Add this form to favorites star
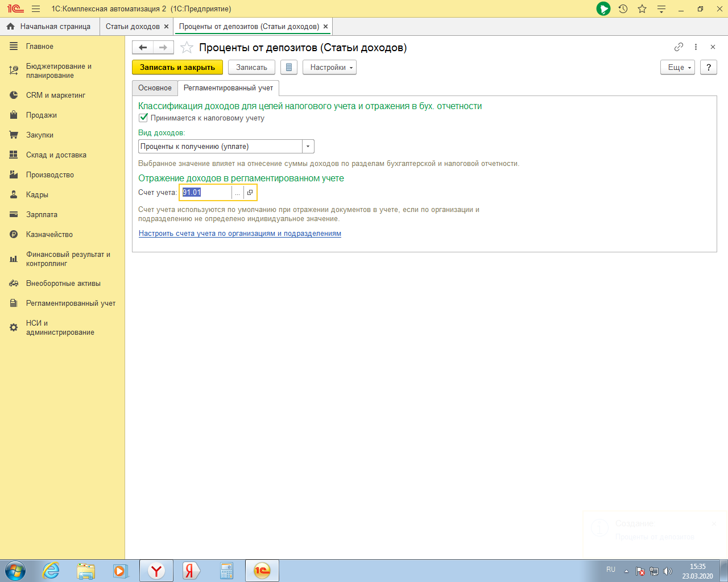The height and width of the screenshot is (582, 728). [187, 48]
